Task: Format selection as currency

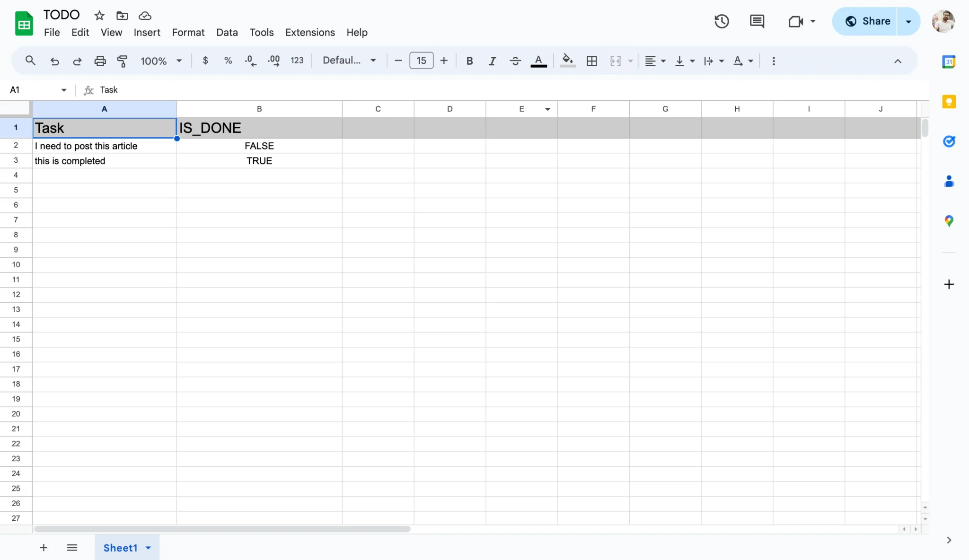Action: click(205, 61)
